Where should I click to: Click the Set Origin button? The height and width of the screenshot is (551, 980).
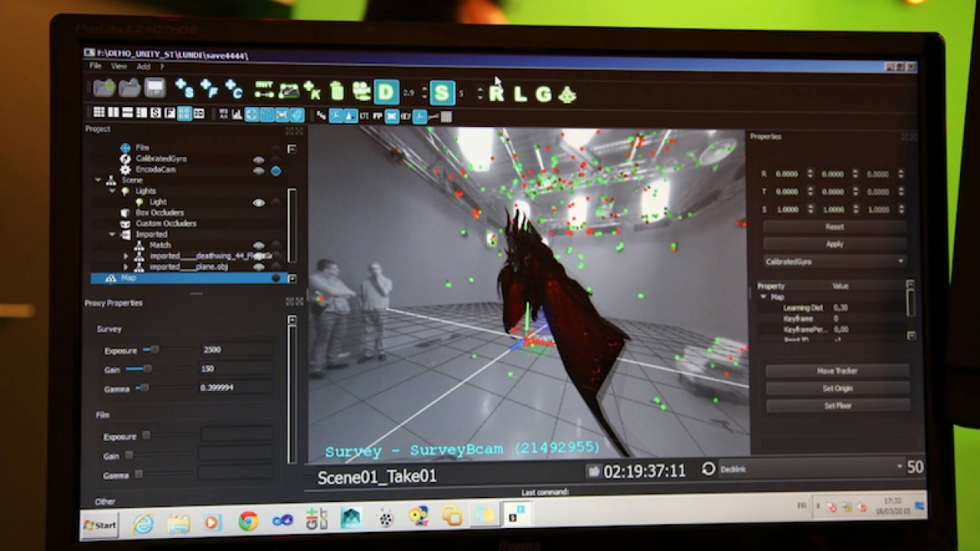pos(838,388)
